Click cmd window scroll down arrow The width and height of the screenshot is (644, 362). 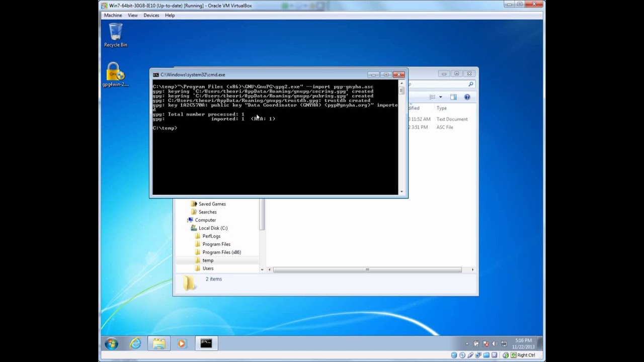[x=401, y=192]
